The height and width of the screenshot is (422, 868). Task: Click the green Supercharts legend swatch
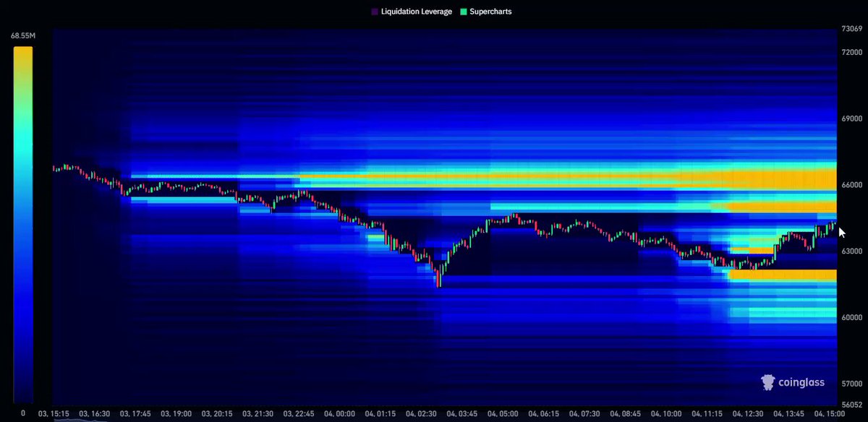463,12
